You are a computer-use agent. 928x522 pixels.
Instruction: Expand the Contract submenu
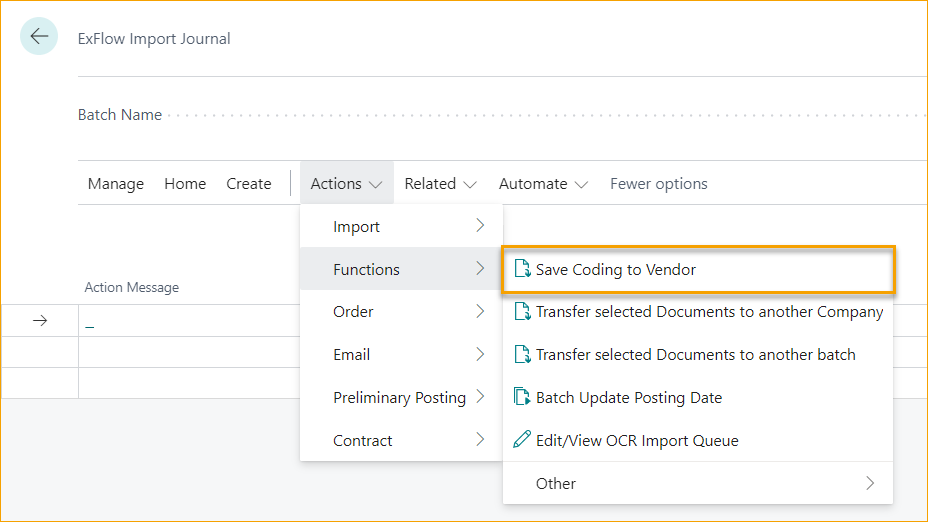pos(402,440)
